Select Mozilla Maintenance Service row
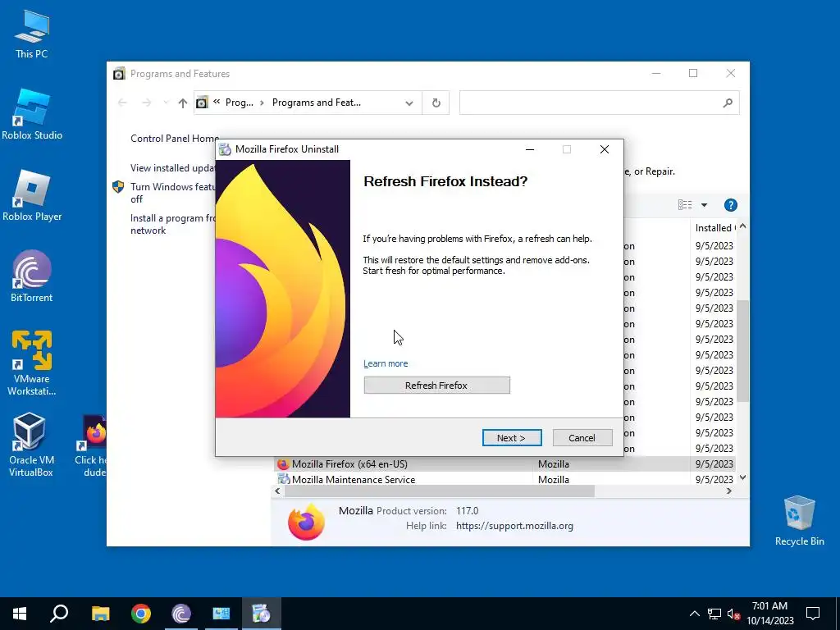The width and height of the screenshot is (840, 630). click(x=504, y=479)
